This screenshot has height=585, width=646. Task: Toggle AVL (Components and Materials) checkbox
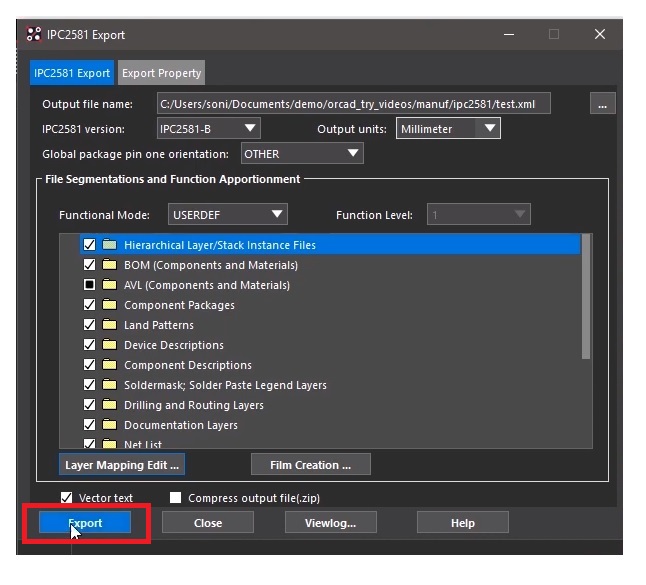[x=89, y=284]
